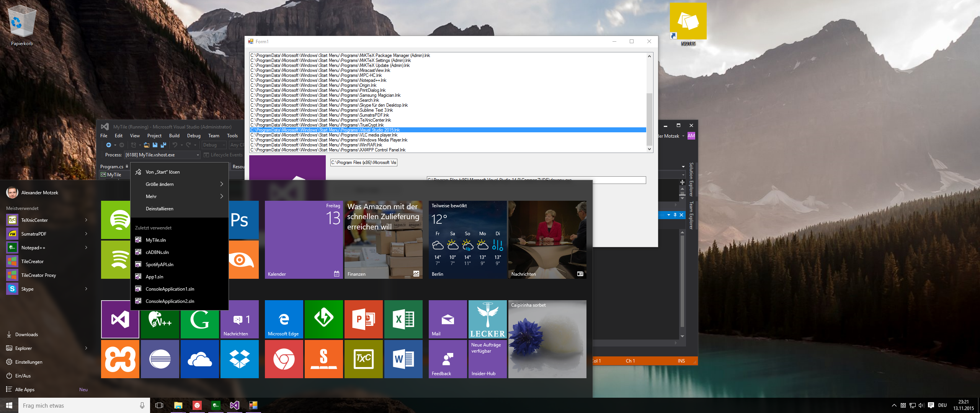Select Von „Start“ lösen menu entry
Viewport: 980px width, 413px height.
pos(180,172)
